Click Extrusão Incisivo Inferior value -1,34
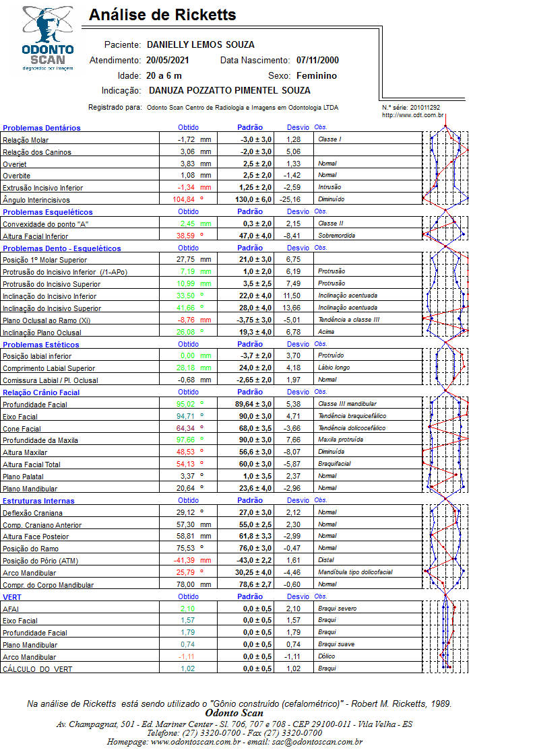Viewport: 535px width, 756px height. click(186, 188)
